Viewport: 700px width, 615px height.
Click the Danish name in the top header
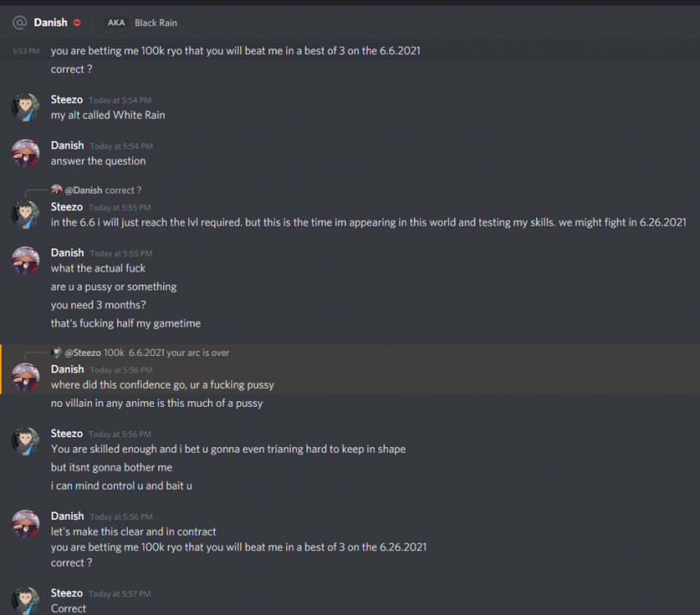click(51, 22)
